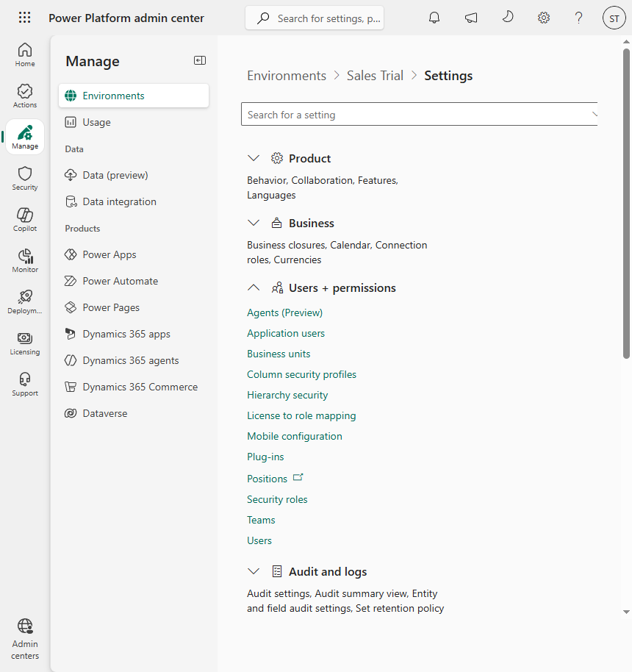Open Agents (Preview) link
Viewport: 632px width, 672px height.
(x=284, y=312)
